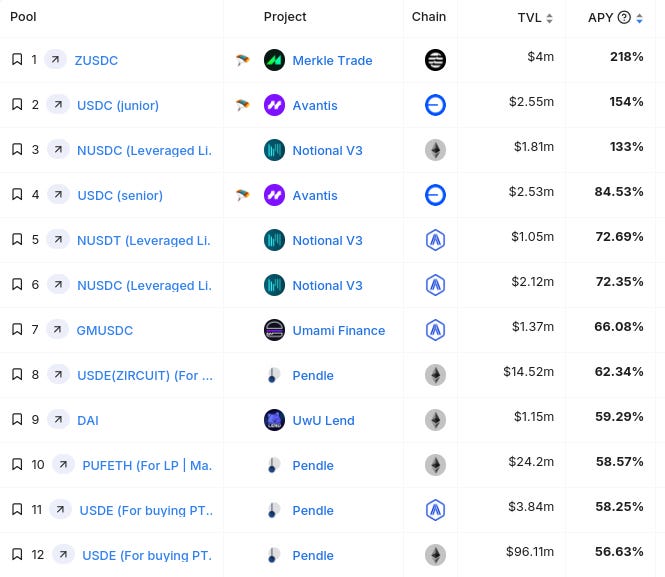Click Arbitrum chain icon in GMUSDC row
The image size is (665, 577).
click(x=435, y=330)
